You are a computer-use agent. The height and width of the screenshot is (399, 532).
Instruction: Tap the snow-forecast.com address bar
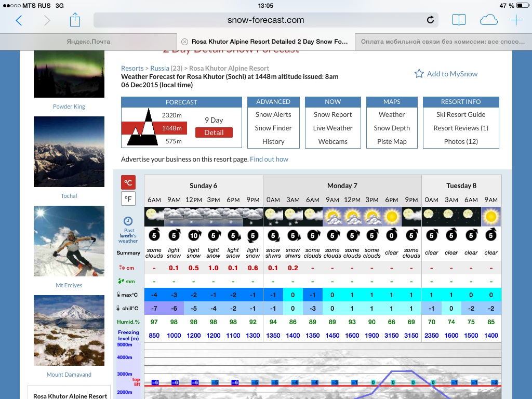click(x=265, y=20)
